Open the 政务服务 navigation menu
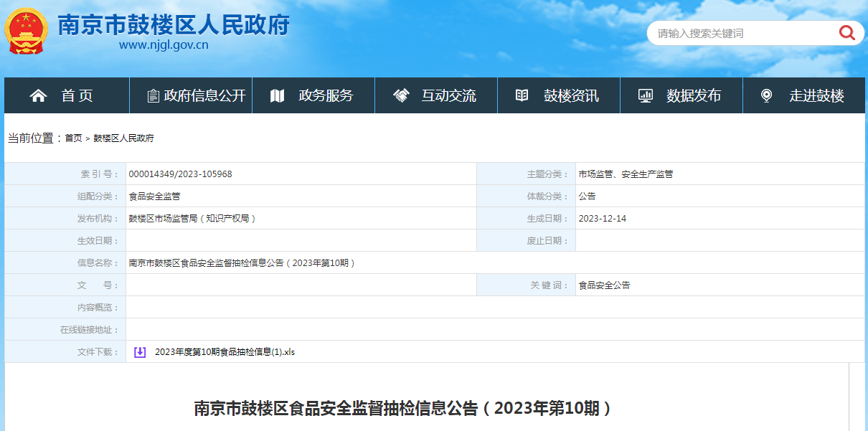This screenshot has width=868, height=431. [x=326, y=95]
